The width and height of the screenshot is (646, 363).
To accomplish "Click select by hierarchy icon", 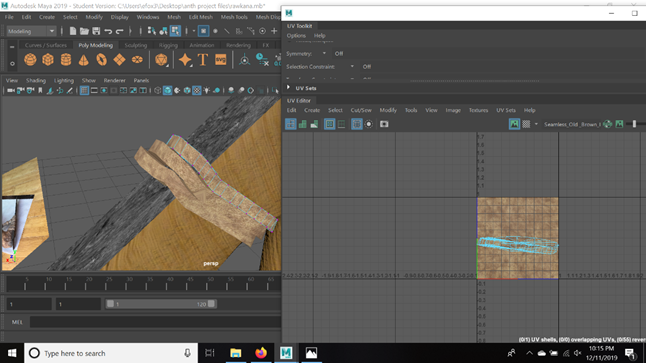I will click(152, 31).
